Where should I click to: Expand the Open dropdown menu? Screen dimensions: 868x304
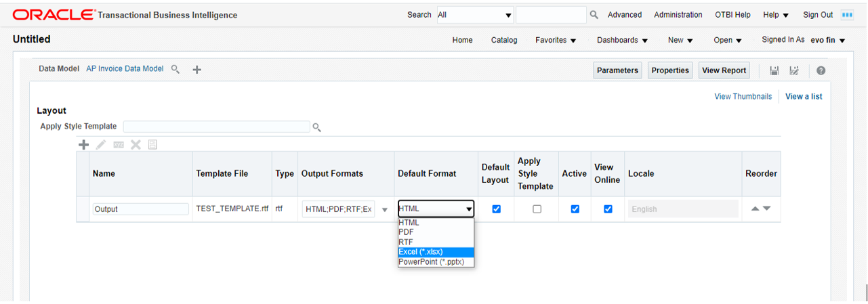728,40
